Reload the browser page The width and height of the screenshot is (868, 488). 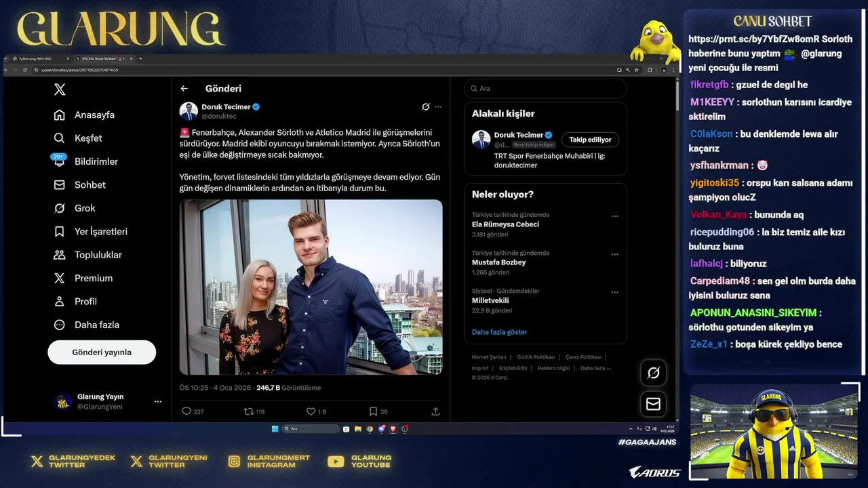[x=24, y=70]
